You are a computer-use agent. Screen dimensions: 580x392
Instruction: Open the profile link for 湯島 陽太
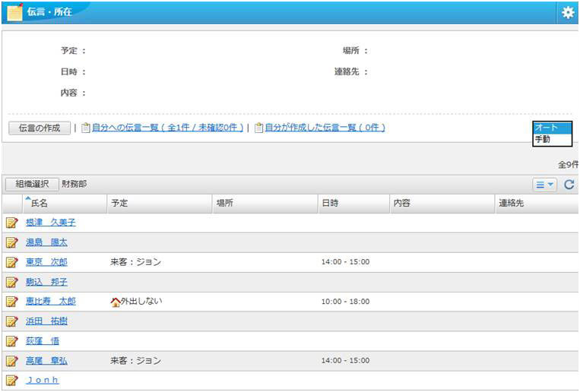tap(46, 243)
